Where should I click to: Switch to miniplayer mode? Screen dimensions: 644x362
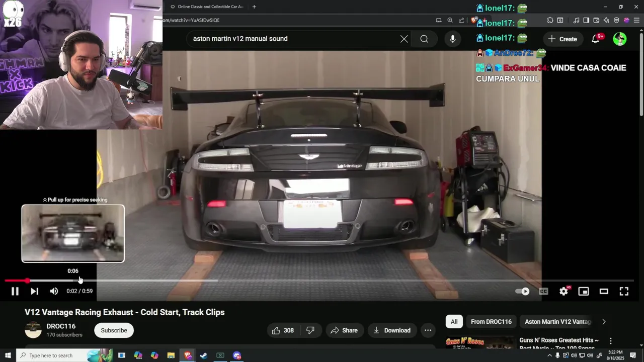point(584,291)
